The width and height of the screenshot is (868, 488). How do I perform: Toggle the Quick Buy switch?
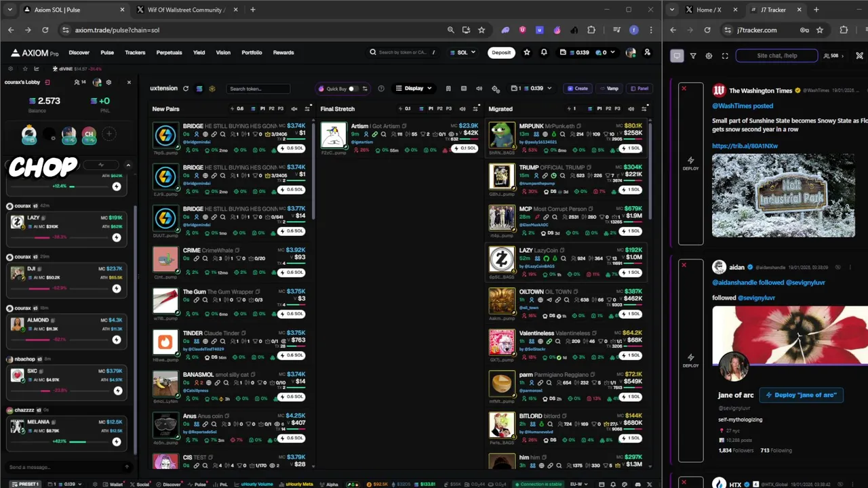(x=353, y=89)
